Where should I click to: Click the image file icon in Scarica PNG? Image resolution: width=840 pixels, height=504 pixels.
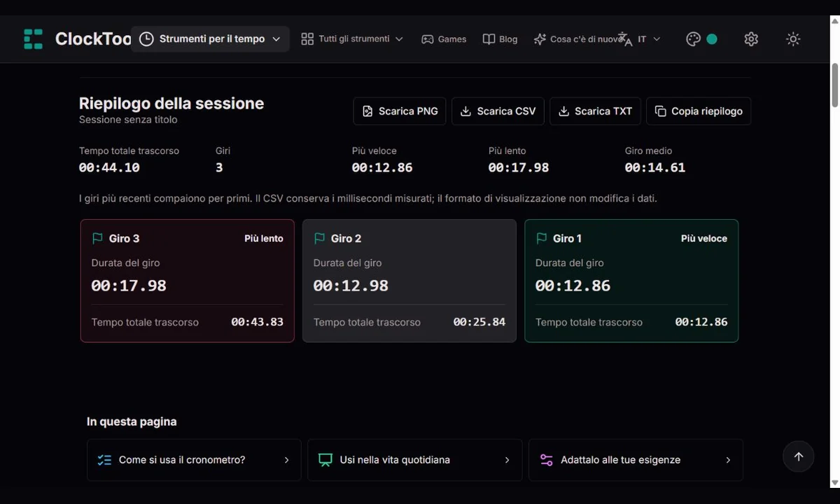click(x=367, y=111)
